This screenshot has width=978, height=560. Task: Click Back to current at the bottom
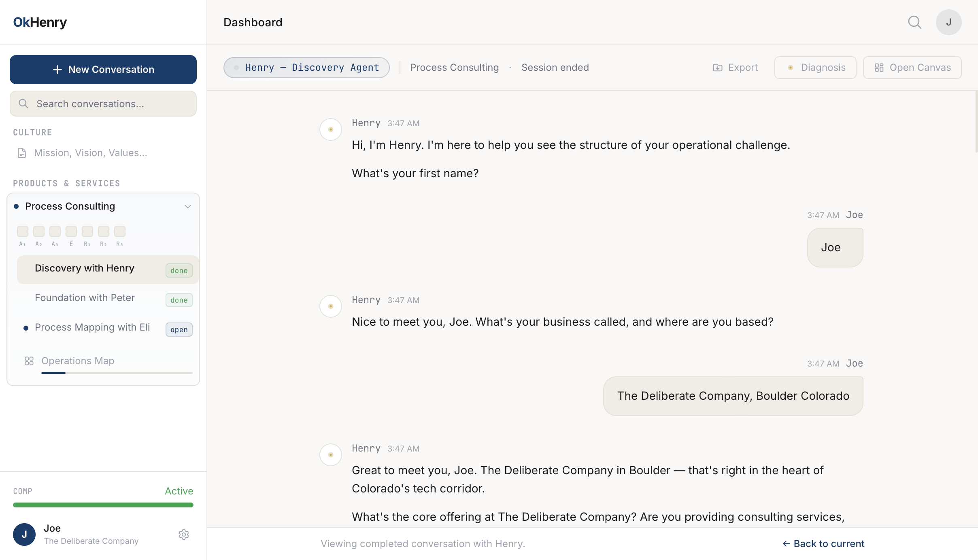point(824,543)
